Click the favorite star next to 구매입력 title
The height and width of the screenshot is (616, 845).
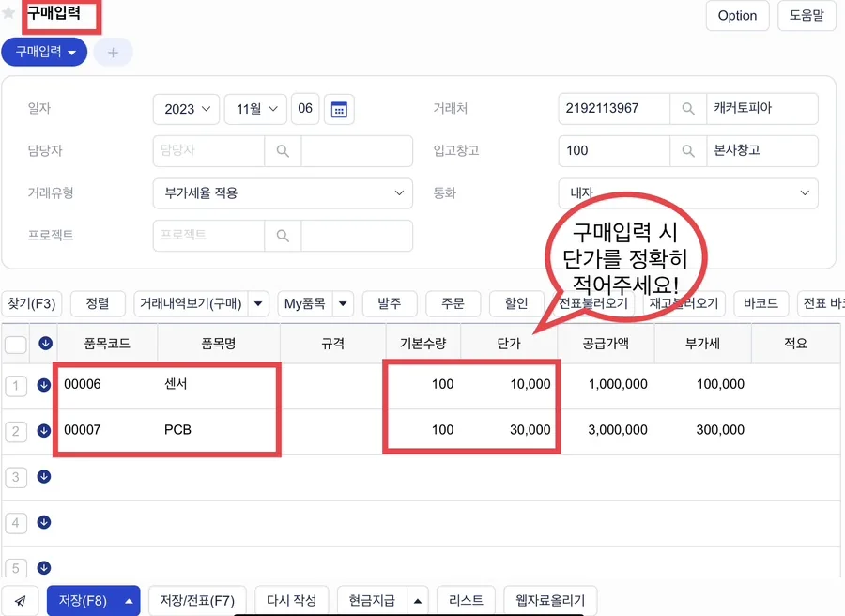click(x=8, y=12)
